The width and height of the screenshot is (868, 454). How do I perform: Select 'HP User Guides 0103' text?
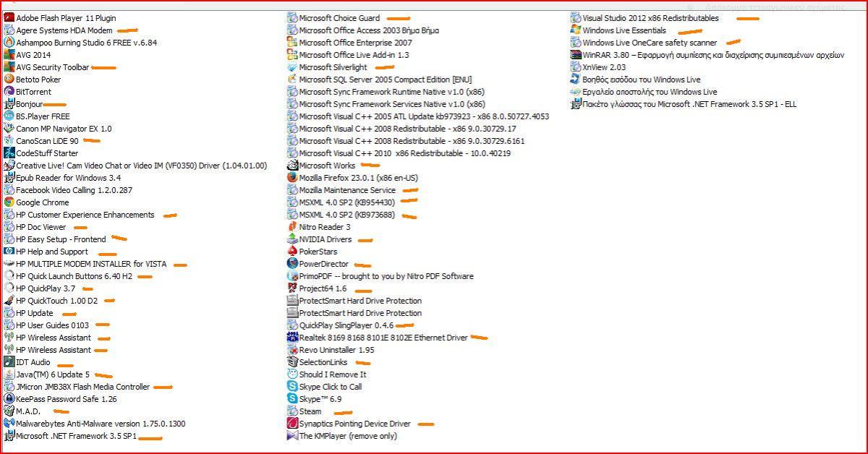pos(53,325)
